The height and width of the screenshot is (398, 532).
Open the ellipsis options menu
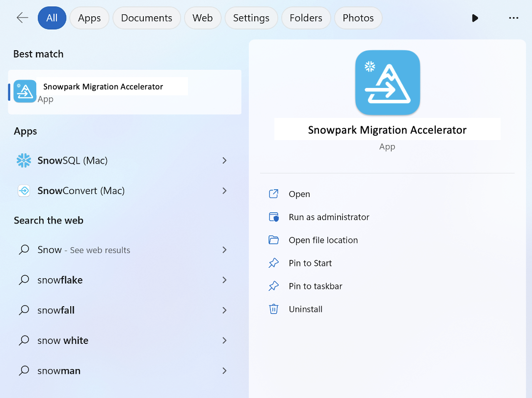pyautogui.click(x=513, y=18)
